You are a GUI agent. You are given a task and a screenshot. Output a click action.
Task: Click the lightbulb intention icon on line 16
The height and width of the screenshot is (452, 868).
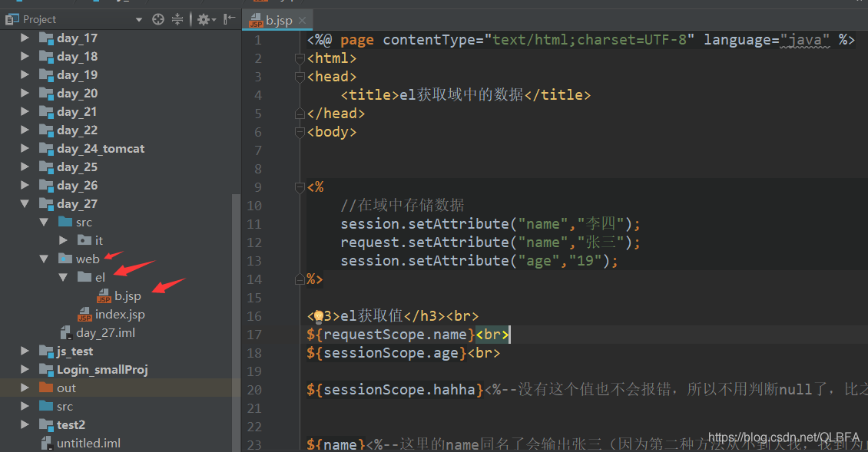[x=318, y=316]
